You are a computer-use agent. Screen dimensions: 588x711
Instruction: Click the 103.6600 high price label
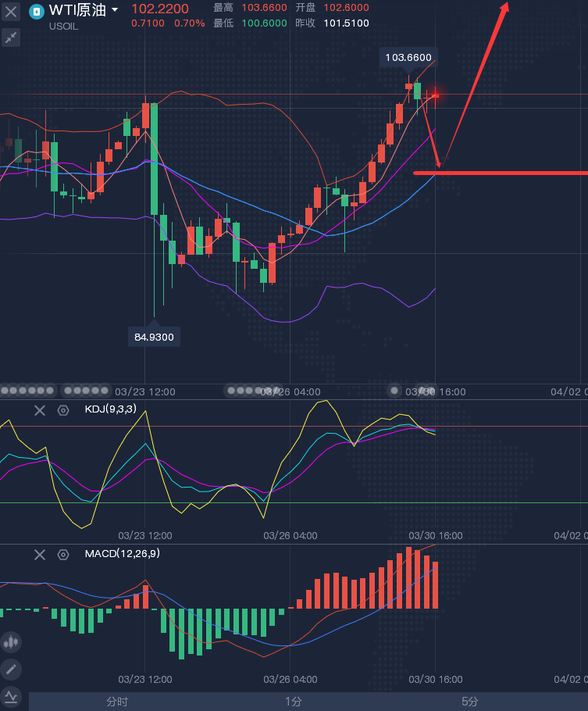click(x=408, y=58)
